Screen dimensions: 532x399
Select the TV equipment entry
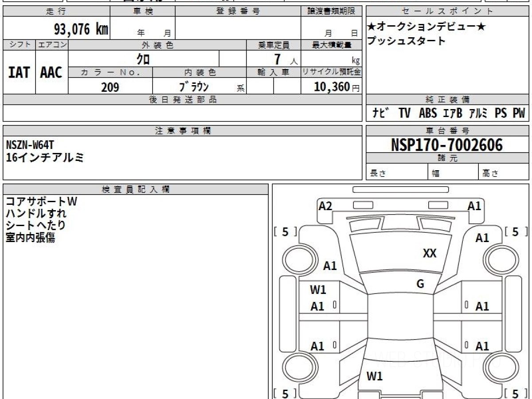[404, 113]
